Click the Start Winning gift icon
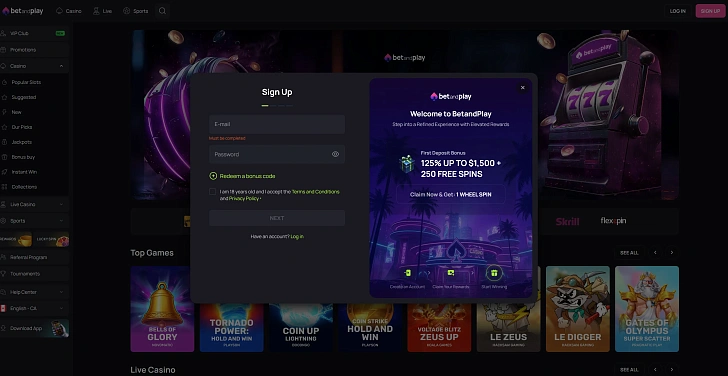This screenshot has width=728, height=376. click(x=494, y=273)
